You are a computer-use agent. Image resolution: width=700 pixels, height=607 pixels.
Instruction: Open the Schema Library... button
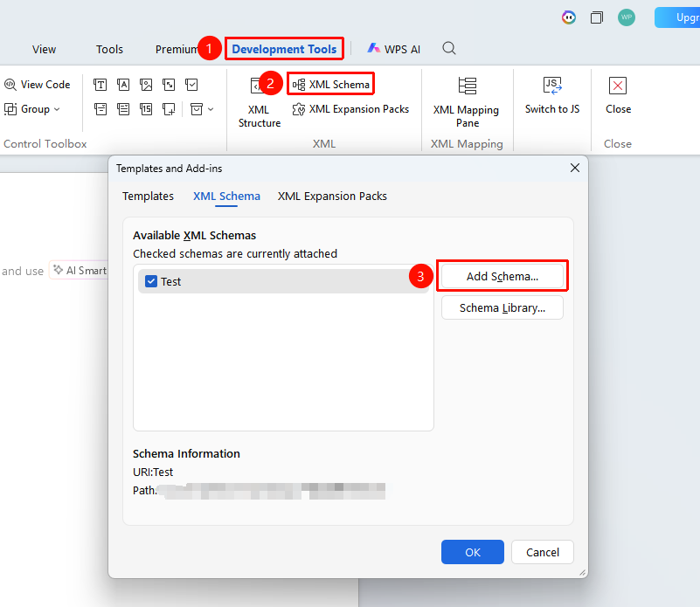coord(502,308)
